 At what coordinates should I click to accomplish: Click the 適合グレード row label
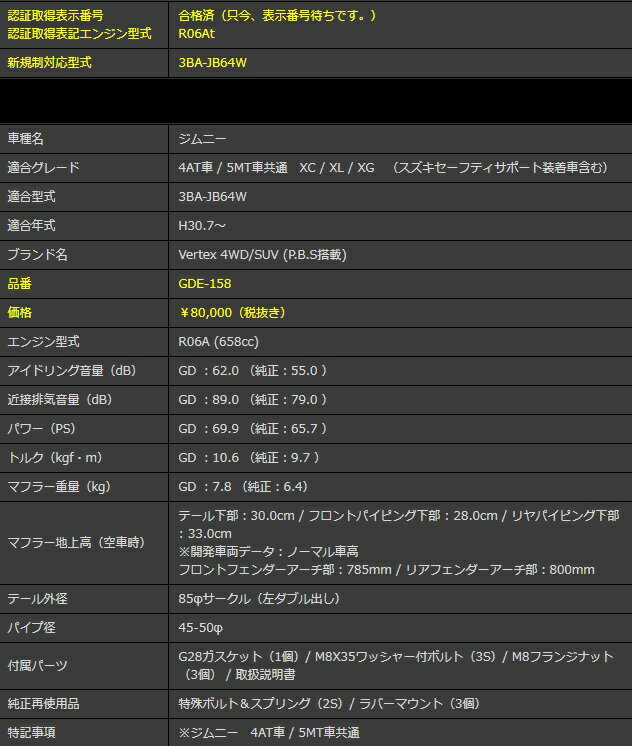tap(43, 167)
